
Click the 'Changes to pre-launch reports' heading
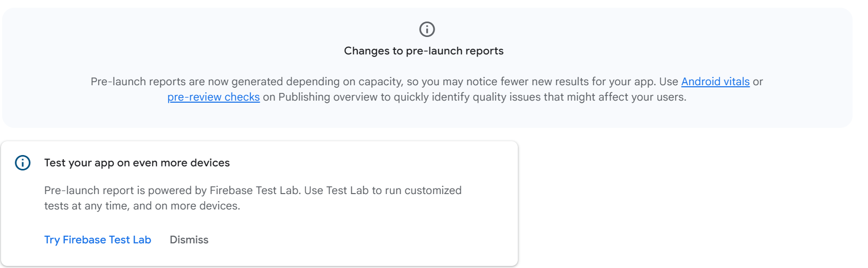[423, 51]
